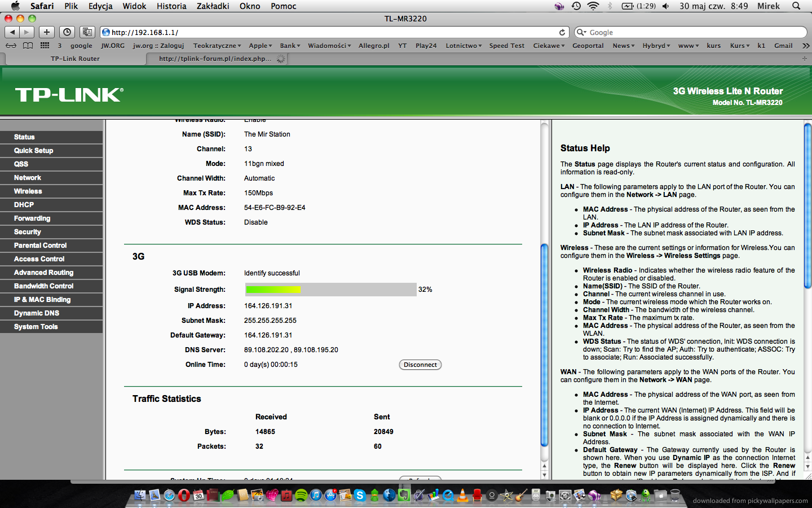Open Top Sites grid icon
812x508 pixels.
(x=45, y=46)
